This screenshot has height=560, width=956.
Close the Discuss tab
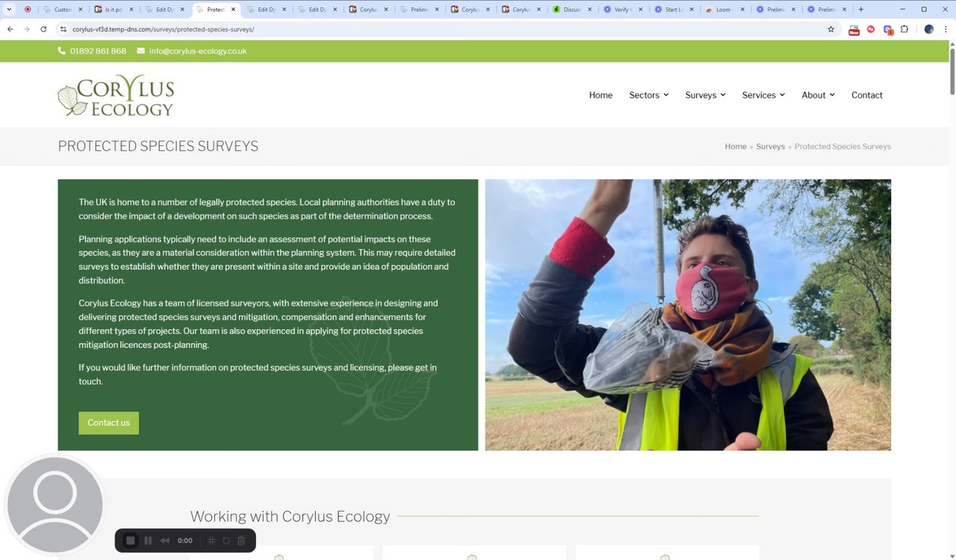(x=589, y=10)
